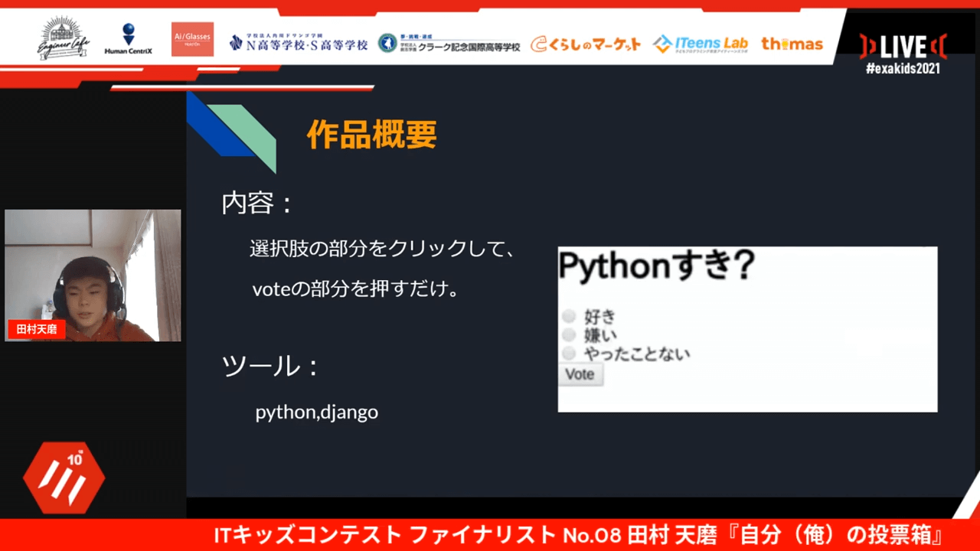Screen dimensions: 980x551
Task: Click the 作品概要 slide heading
Action: (x=372, y=135)
